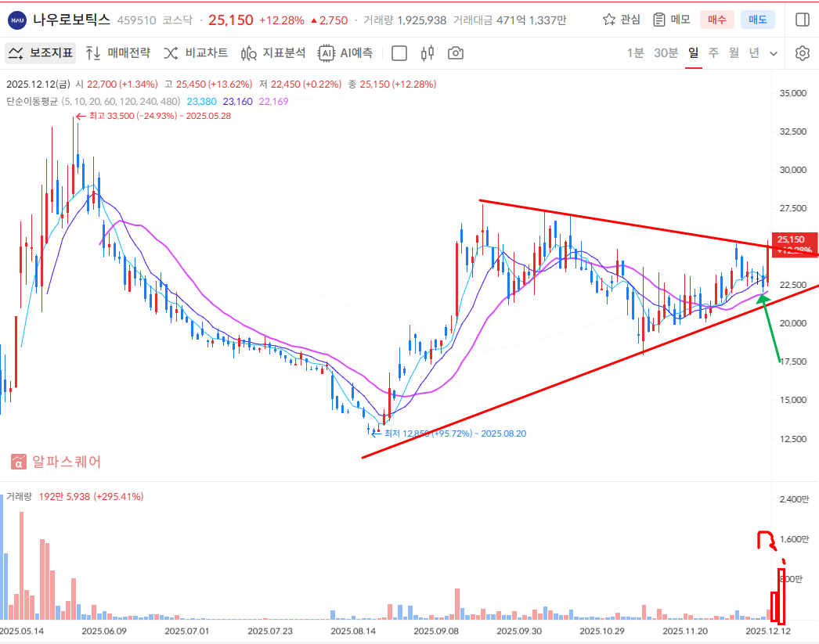Expand the timeframe dropdown chevron
This screenshot has width=819, height=644.
(774, 53)
